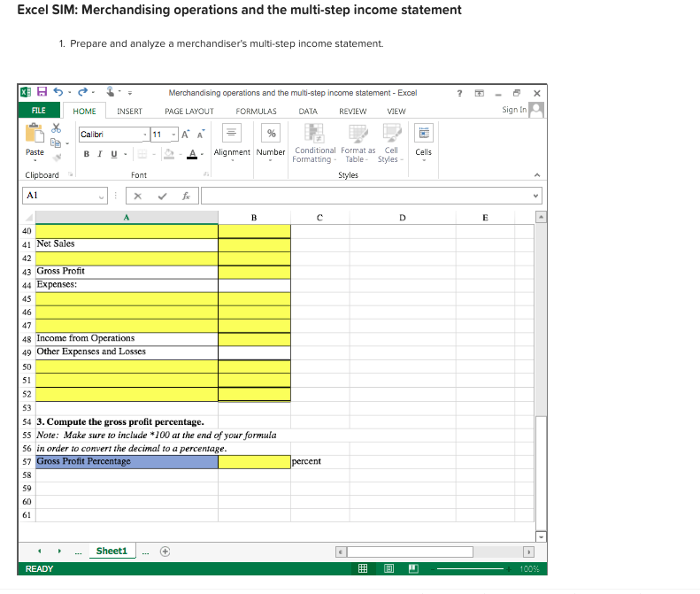Apply fill color bucket icon
This screenshot has height=594, width=700.
(169, 154)
